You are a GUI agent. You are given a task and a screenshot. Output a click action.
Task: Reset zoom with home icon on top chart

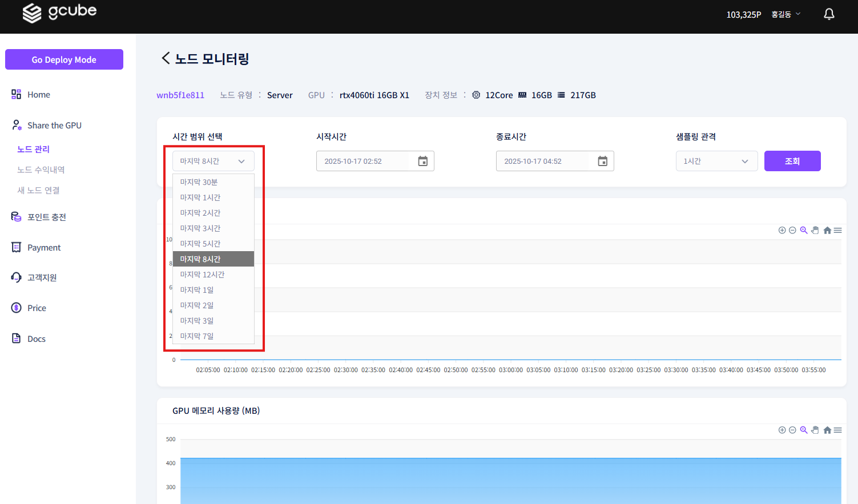[x=827, y=230]
